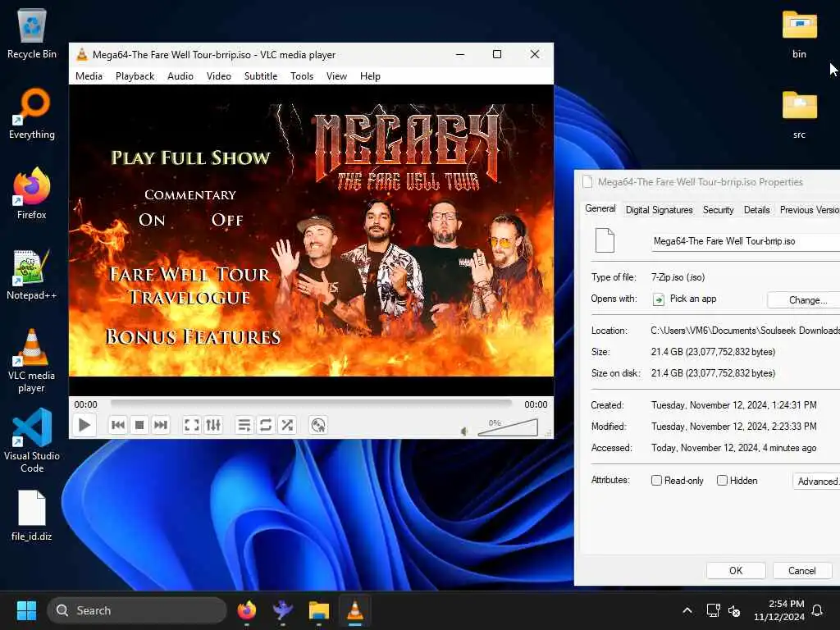Viewport: 840px width, 630px height.
Task: Open the notifications bell
Action: (817, 610)
